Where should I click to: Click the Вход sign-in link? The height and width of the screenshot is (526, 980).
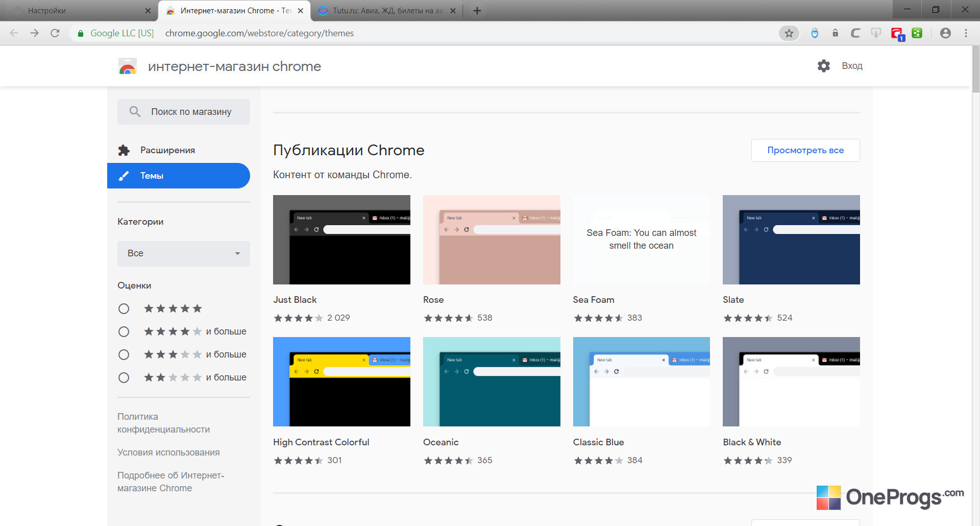coord(852,66)
